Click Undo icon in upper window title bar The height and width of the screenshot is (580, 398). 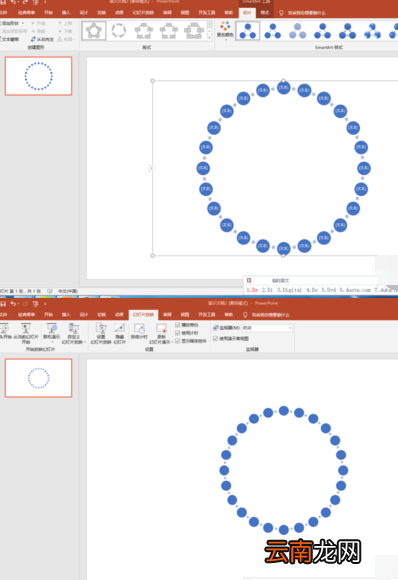(14, 2)
